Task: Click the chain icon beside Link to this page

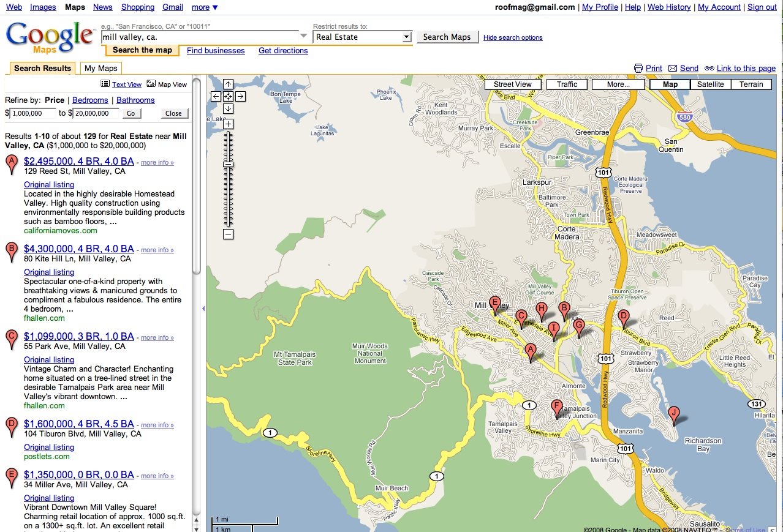Action: [x=709, y=69]
